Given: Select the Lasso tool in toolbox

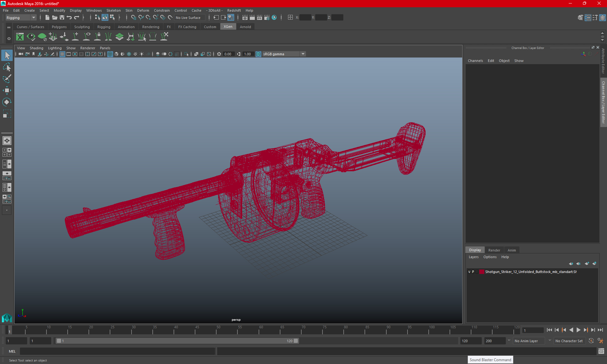Looking at the screenshot, I should (7, 67).
